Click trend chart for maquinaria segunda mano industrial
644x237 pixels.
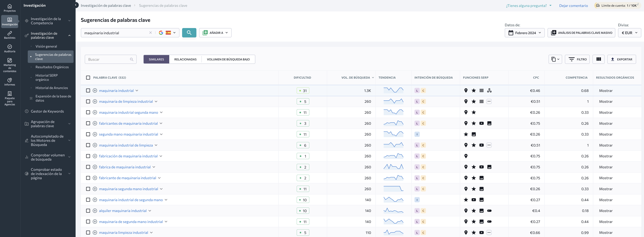coord(393,189)
